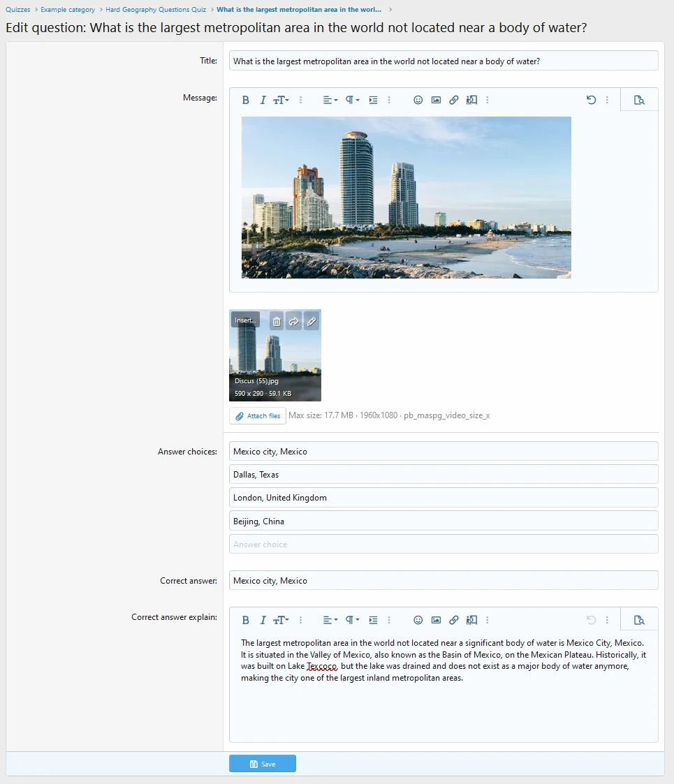Viewport: 674px width, 784px height.
Task: Click the Attach files button
Action: click(258, 416)
